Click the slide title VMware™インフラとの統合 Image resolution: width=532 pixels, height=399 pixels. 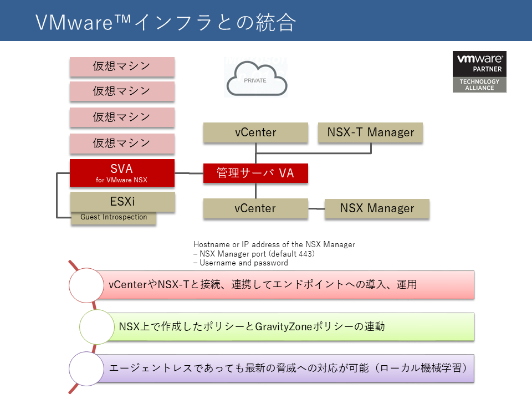click(x=166, y=22)
